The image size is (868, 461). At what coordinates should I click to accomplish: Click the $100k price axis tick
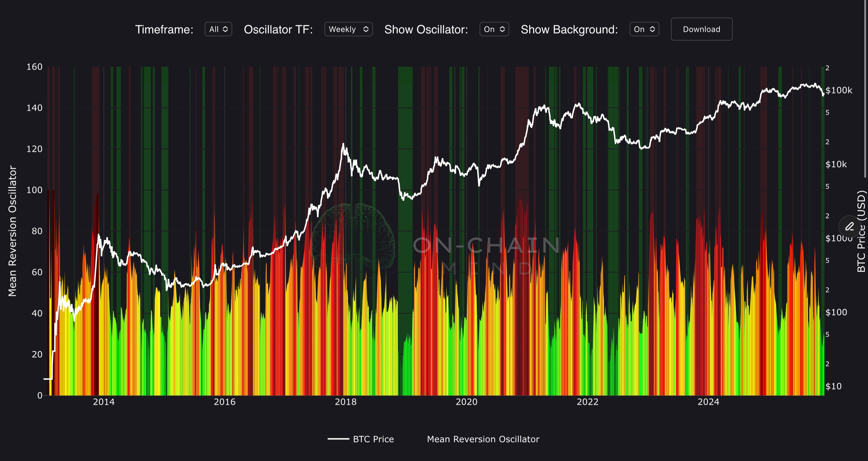coord(838,90)
